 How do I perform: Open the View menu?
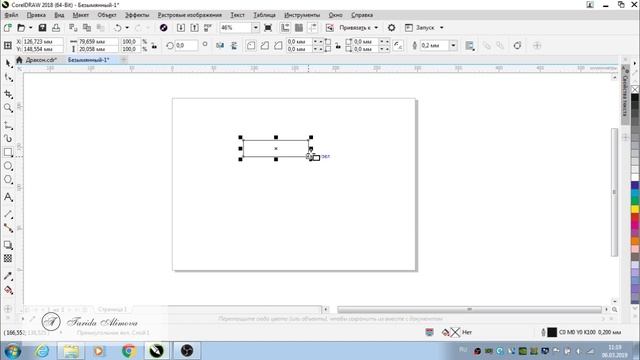(x=59, y=15)
